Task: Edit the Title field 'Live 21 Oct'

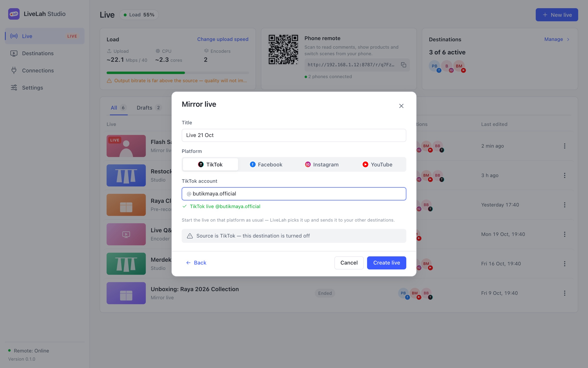Action: click(294, 135)
